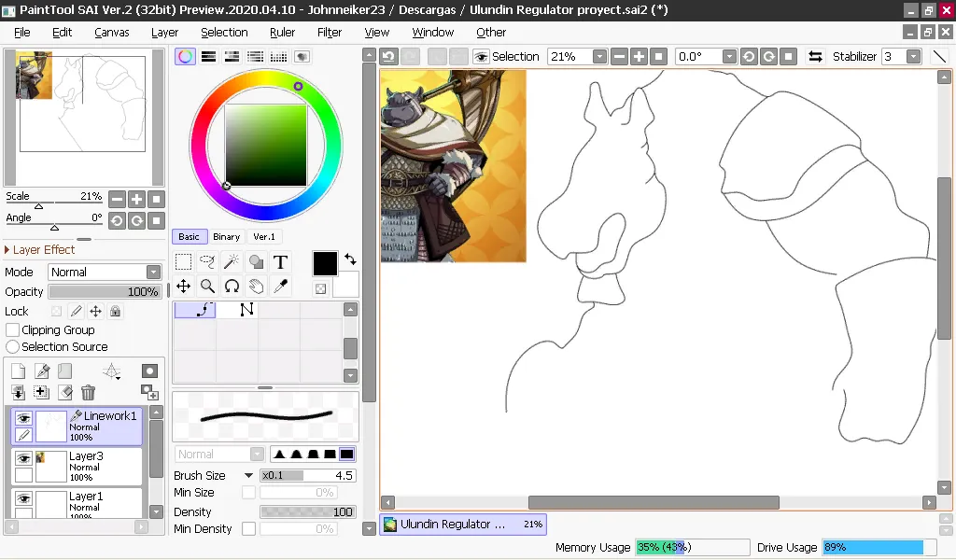This screenshot has height=560, width=956.
Task: Select the Eyedropper color picker tool
Action: click(x=280, y=287)
